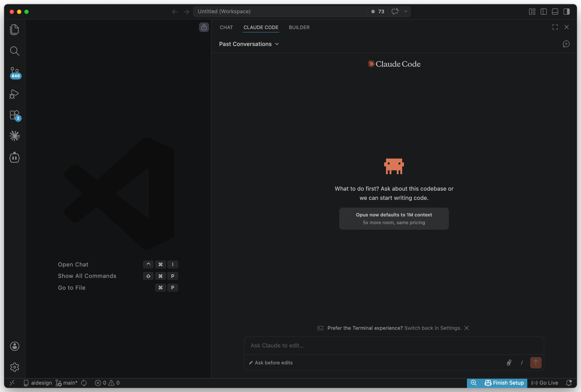Start a new conversation with plus icon
Viewport: 581px width, 392px height.
(x=566, y=44)
